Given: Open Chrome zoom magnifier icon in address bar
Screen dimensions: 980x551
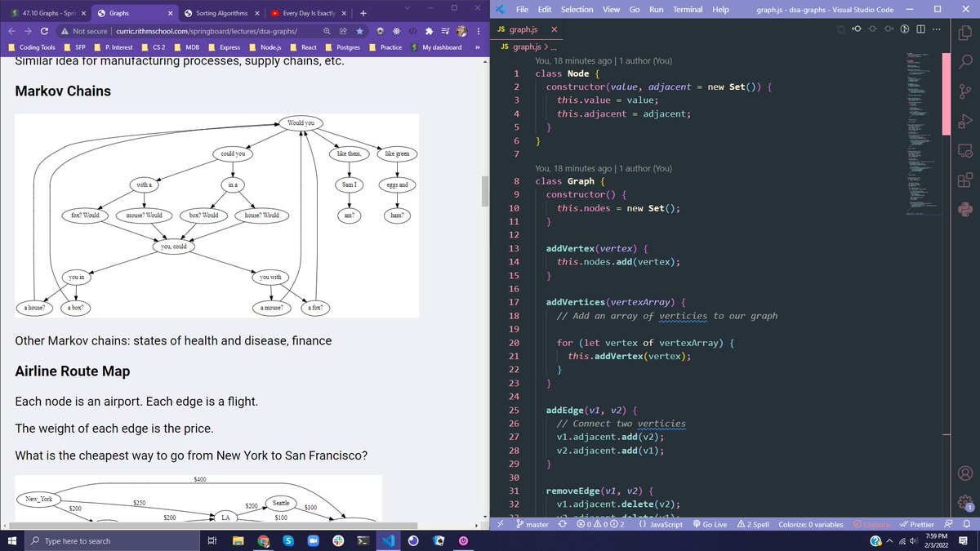Looking at the screenshot, I should (x=327, y=31).
